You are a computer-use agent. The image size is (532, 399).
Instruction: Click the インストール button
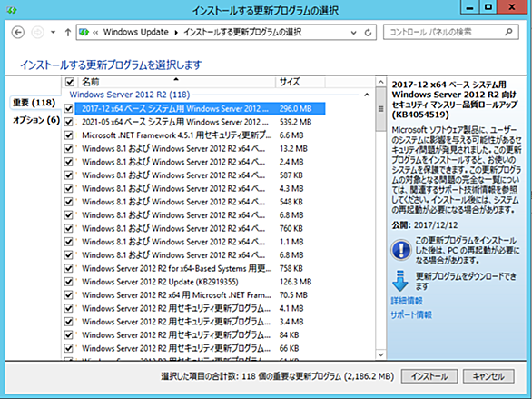429,376
